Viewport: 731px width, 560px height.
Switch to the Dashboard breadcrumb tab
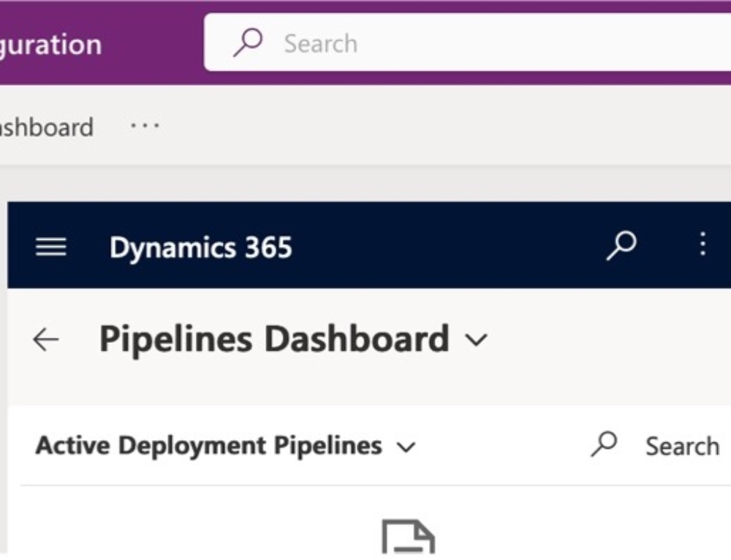45,126
